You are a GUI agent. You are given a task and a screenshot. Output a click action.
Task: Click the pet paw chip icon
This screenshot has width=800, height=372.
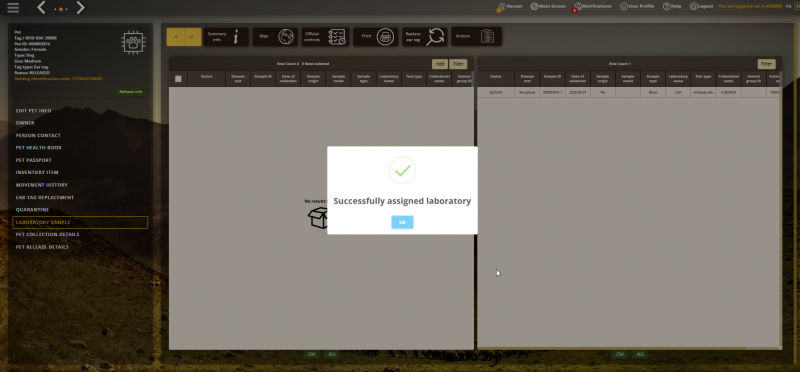(x=133, y=43)
